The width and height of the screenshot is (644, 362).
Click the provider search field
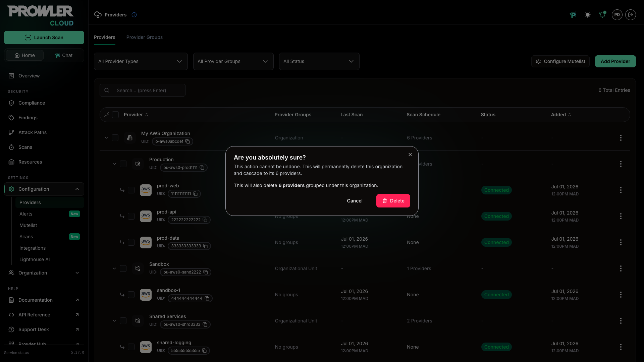(143, 90)
